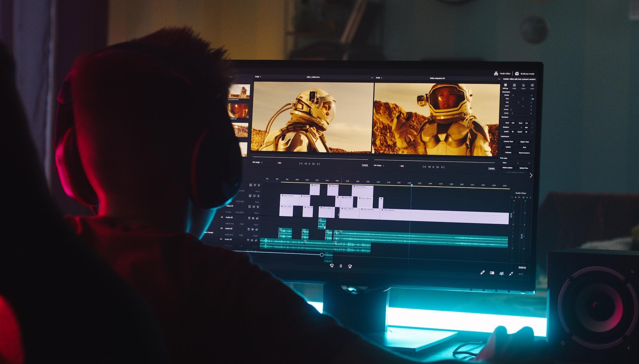This screenshot has height=364, width=639.
Task: Select the Math panel icon
Action: pyautogui.click(x=514, y=85)
